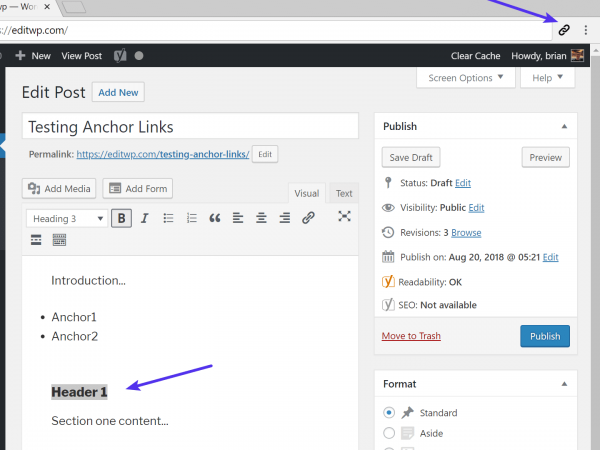Click the insert link toolbar icon
The height and width of the screenshot is (450, 600).
308,218
